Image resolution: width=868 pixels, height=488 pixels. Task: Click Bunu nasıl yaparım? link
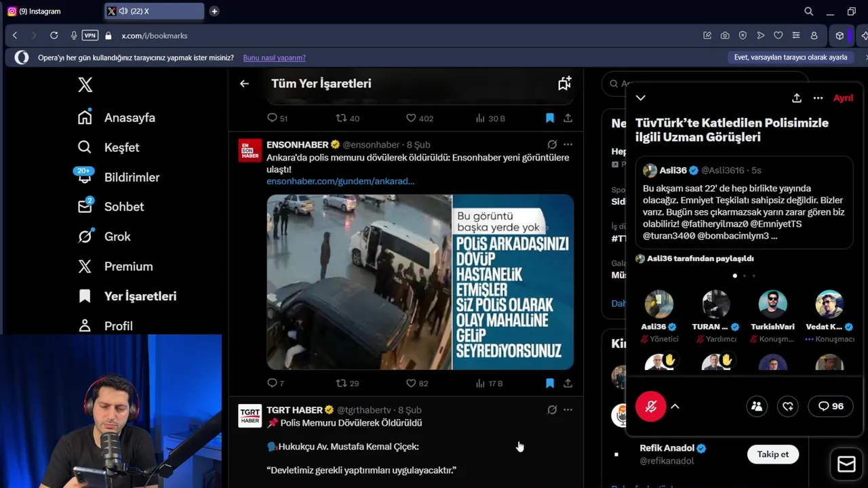point(274,58)
